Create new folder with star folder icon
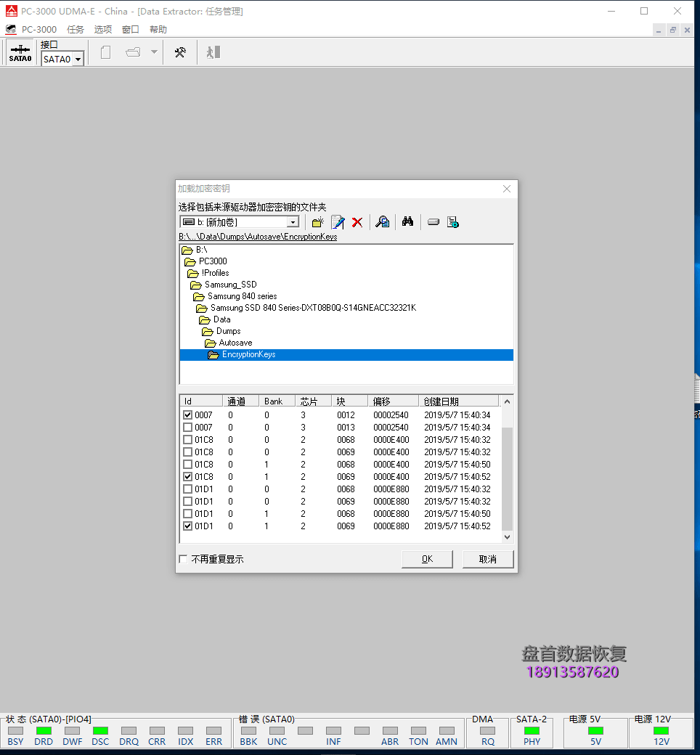 (317, 222)
